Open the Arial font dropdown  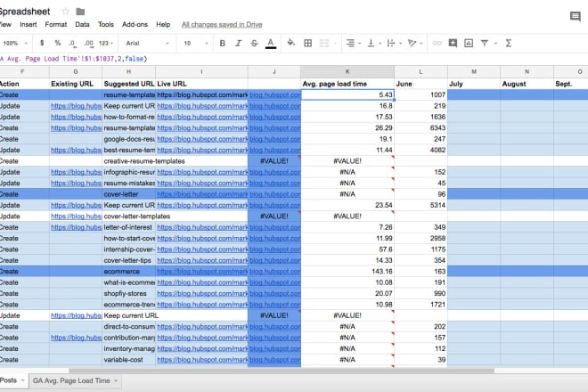coord(147,43)
